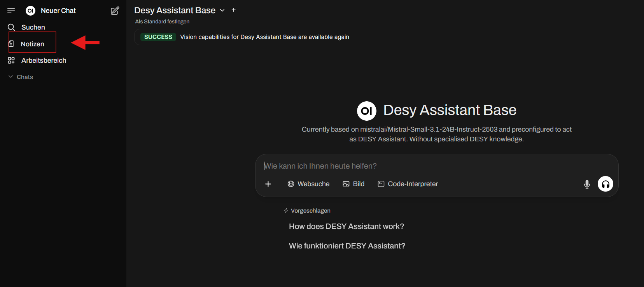Image resolution: width=644 pixels, height=287 pixels.
Task: Open the Desy Assistant Base model dropdown
Action: pyautogui.click(x=179, y=11)
